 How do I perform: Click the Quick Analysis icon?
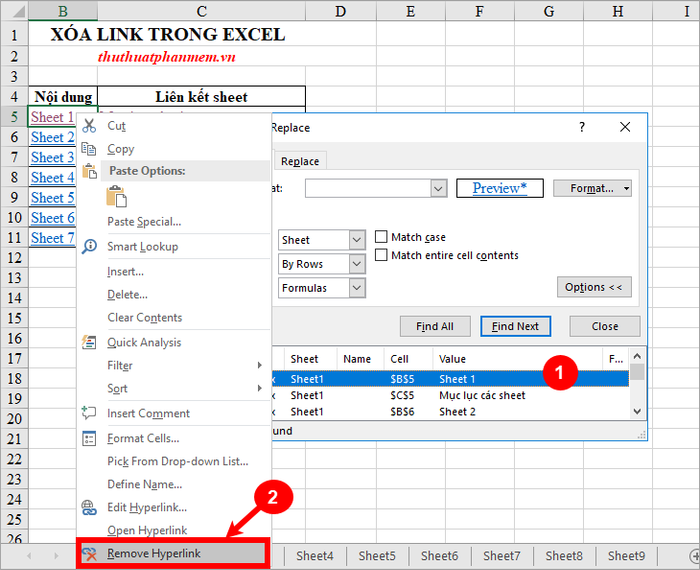click(x=89, y=342)
